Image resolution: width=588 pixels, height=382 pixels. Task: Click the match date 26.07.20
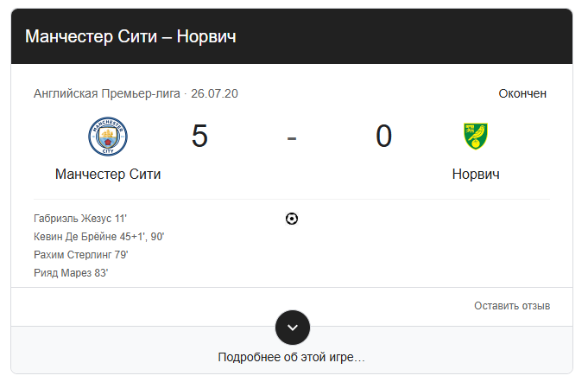[214, 93]
